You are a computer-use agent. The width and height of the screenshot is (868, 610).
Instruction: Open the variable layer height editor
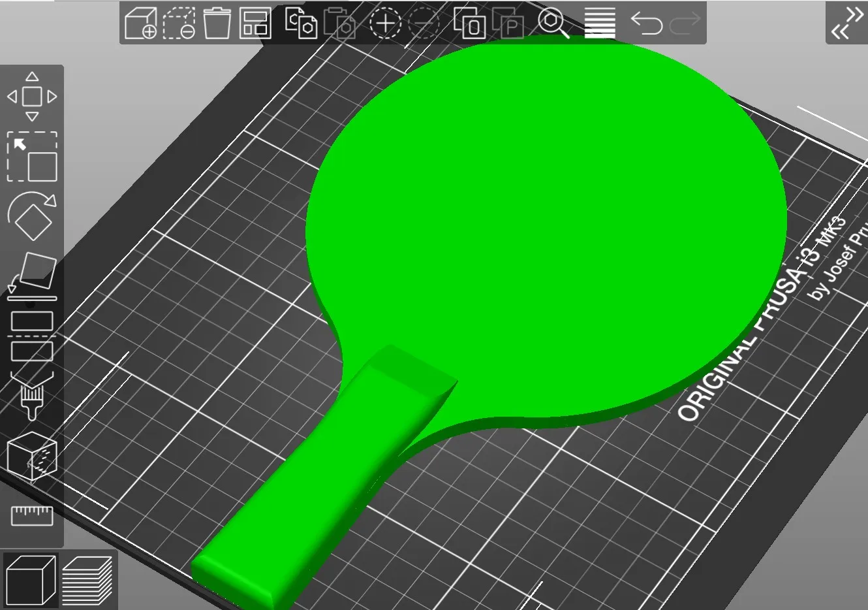point(600,24)
